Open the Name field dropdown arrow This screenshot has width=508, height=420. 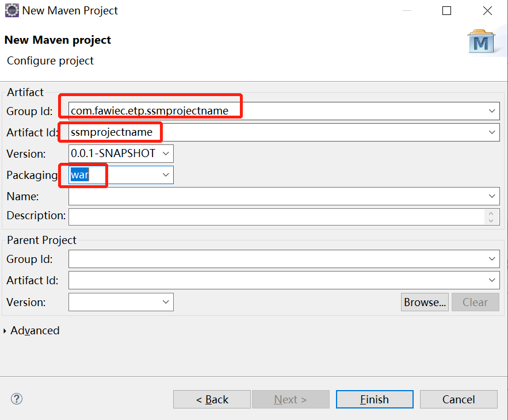[x=492, y=196]
